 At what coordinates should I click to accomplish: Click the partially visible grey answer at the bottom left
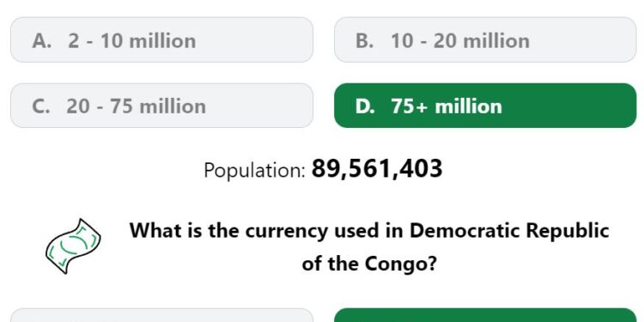click(x=161, y=315)
